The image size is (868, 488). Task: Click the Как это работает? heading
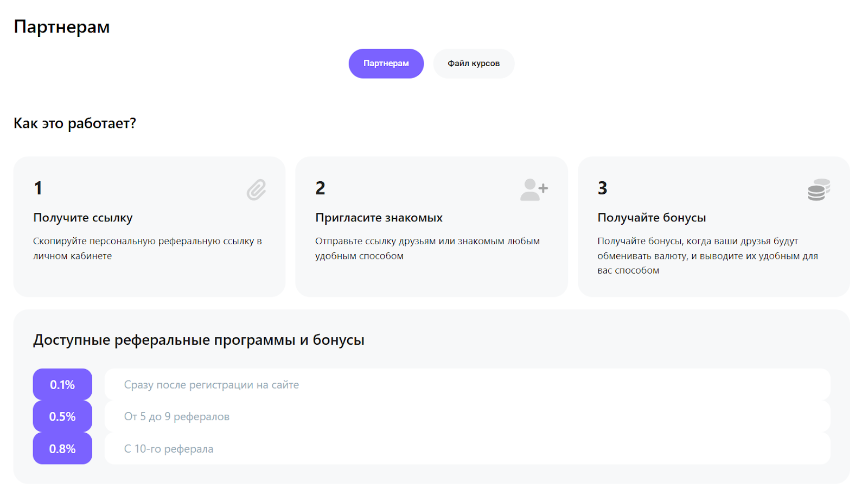pyautogui.click(x=75, y=123)
